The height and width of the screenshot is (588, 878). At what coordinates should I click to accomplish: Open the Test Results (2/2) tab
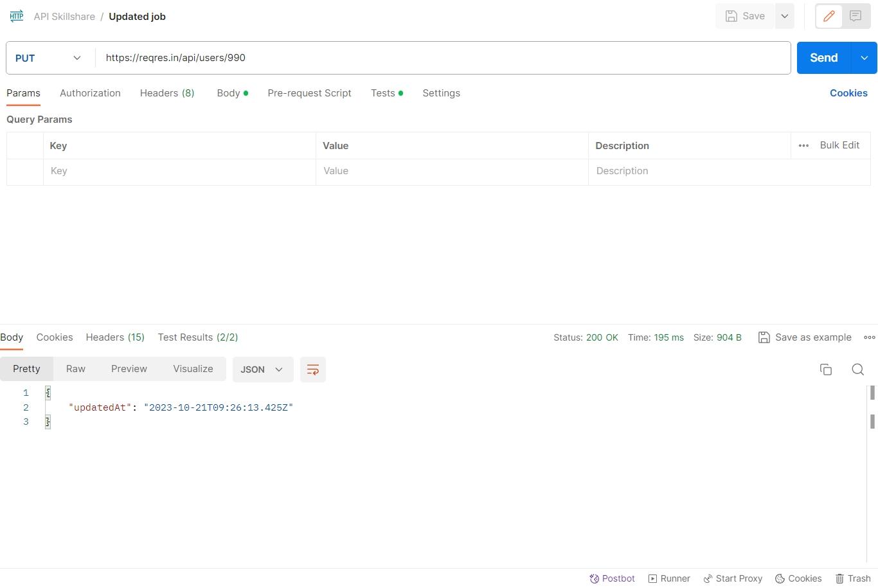198,337
